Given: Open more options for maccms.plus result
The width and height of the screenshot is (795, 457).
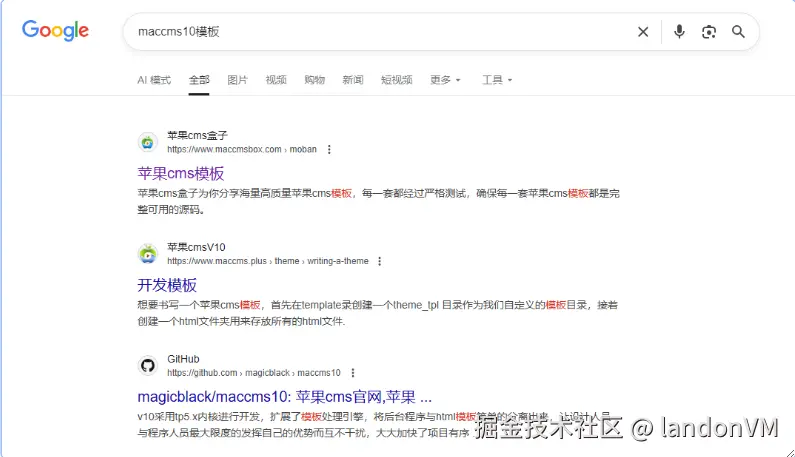Looking at the screenshot, I should pos(379,261).
